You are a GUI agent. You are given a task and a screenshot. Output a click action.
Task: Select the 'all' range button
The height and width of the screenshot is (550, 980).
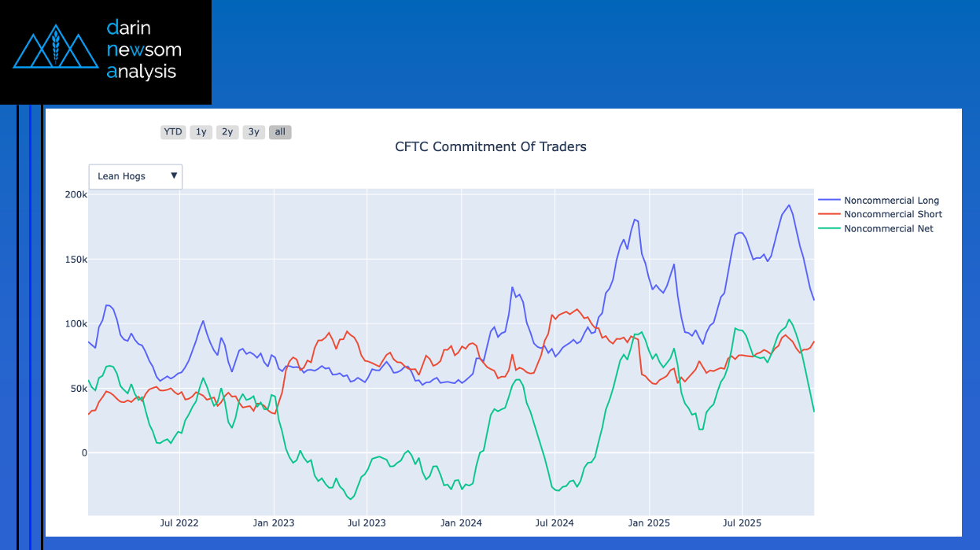(280, 132)
